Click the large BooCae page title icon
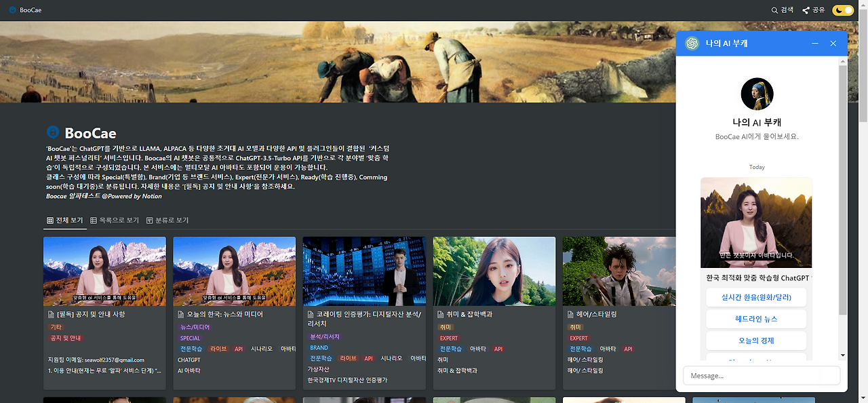The height and width of the screenshot is (403, 868). pyautogui.click(x=52, y=132)
